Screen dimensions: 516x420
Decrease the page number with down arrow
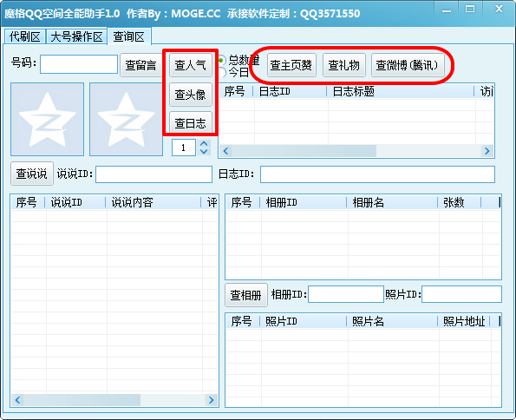coord(204,152)
